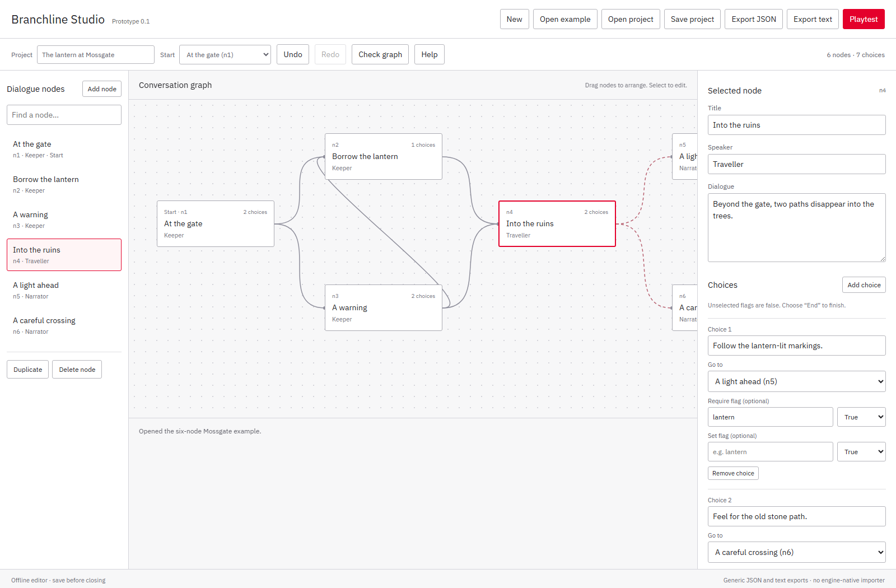Run Check graph
This screenshot has width=896, height=588.
(380, 54)
